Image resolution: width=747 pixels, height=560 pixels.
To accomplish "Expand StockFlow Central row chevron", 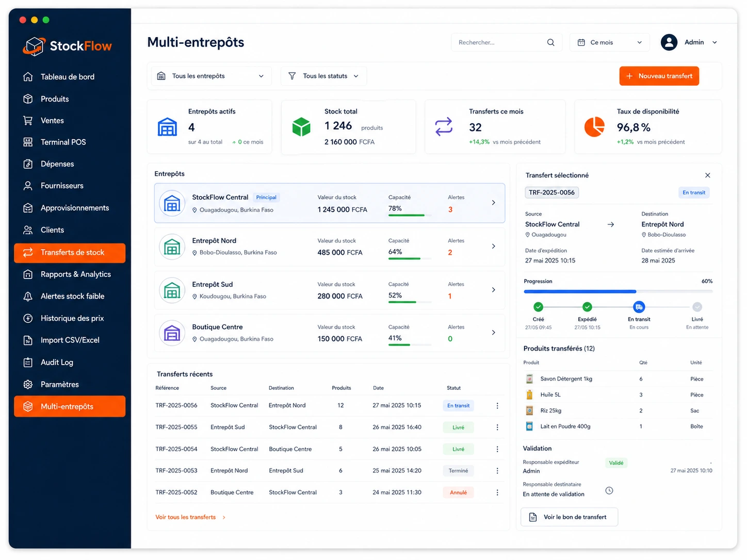I will pos(494,203).
